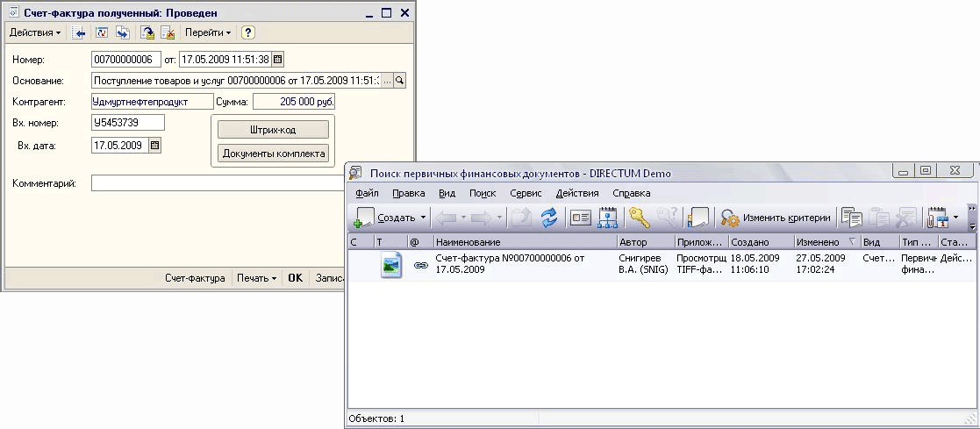The width and height of the screenshot is (980, 429).
Task: Expand the Создать dropdown arrow
Action: coord(423,218)
